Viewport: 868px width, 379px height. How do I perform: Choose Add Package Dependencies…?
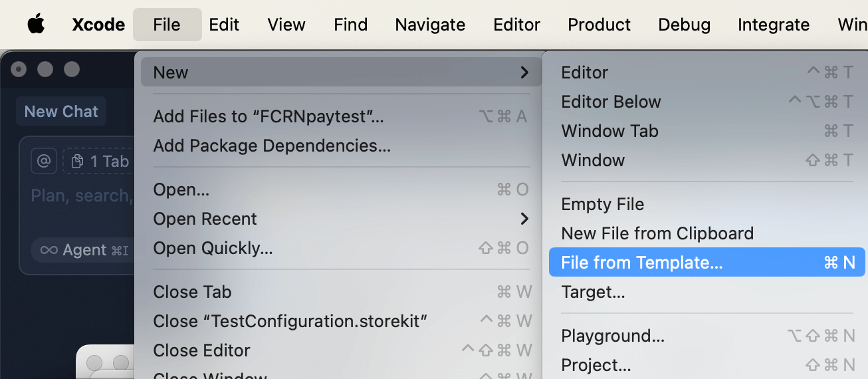click(x=342, y=146)
